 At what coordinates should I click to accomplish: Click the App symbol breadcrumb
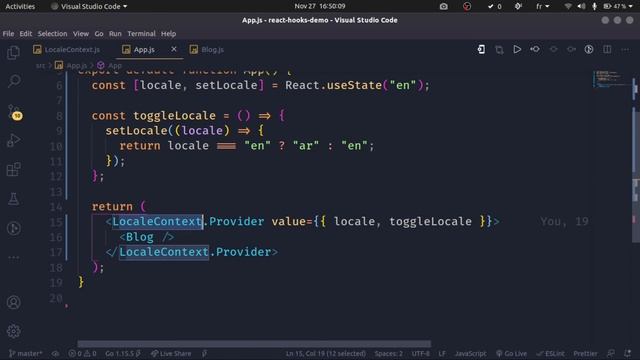[110, 65]
